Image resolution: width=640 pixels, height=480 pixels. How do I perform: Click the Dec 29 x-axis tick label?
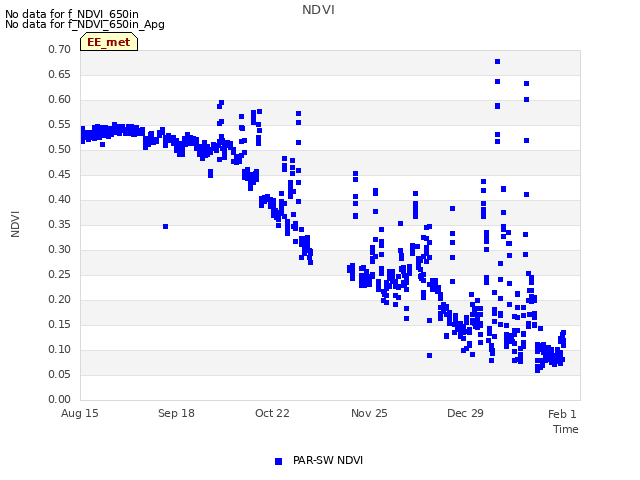465,413
